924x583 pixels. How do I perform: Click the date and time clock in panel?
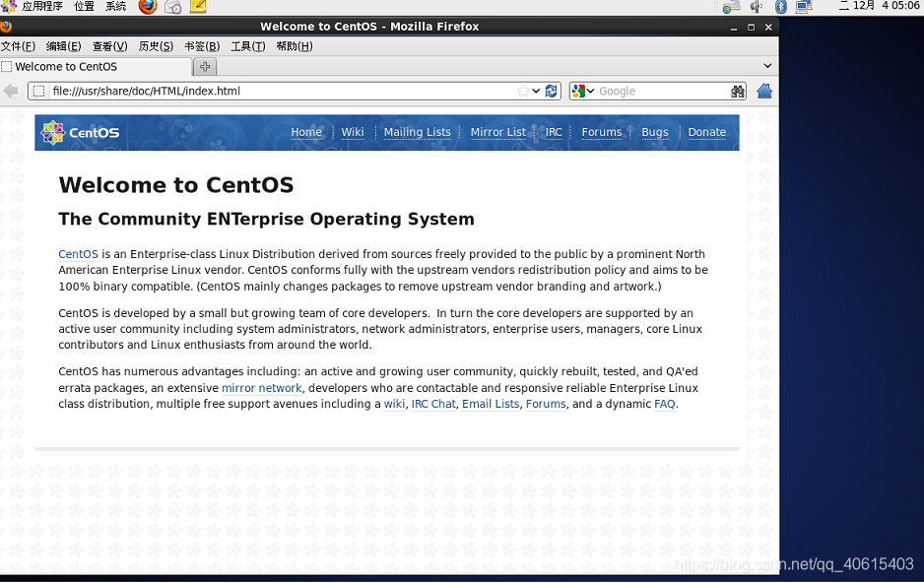[x=880, y=6]
